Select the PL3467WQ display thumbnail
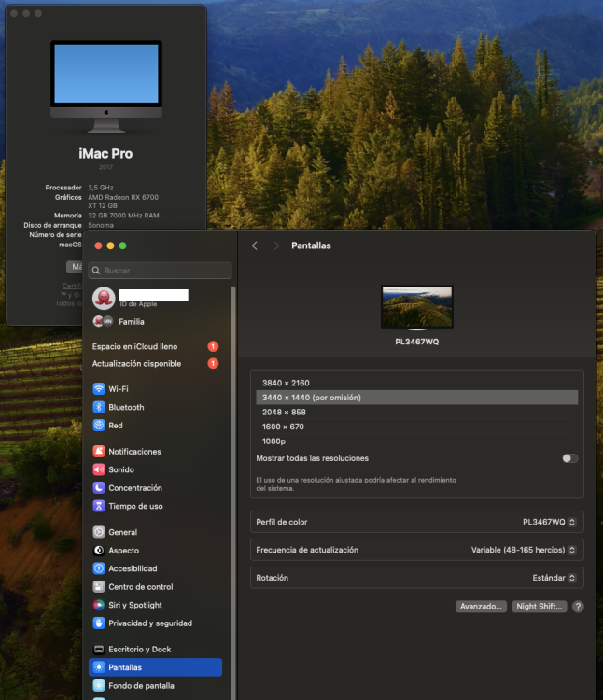This screenshot has width=603, height=700. (417, 307)
